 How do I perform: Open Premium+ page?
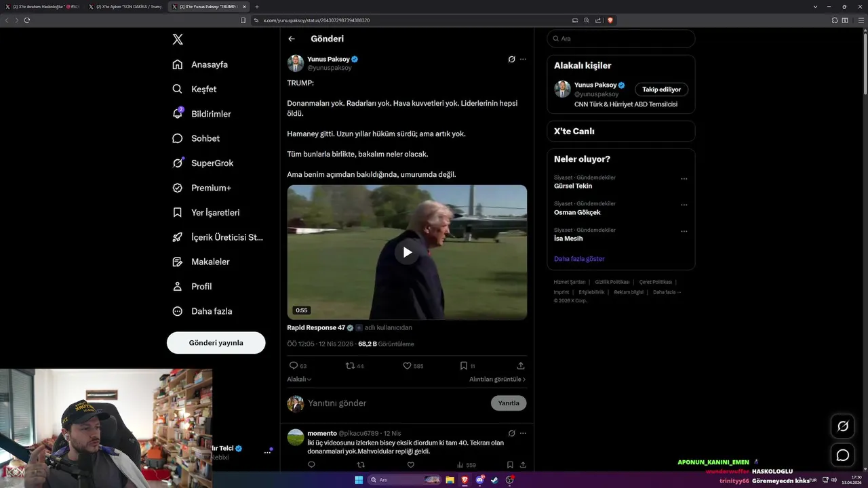coord(201,188)
